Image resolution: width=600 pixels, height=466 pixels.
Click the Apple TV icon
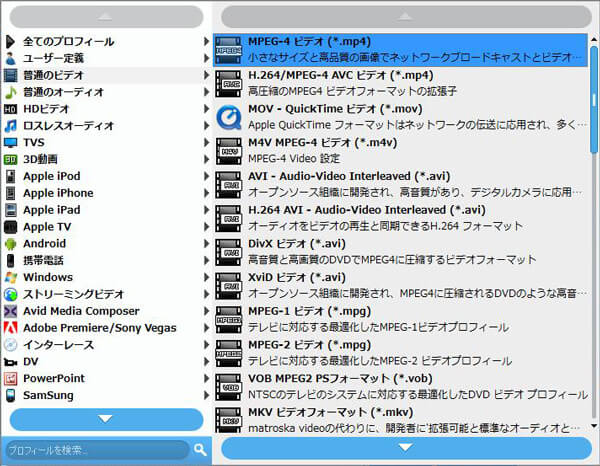tap(10, 227)
